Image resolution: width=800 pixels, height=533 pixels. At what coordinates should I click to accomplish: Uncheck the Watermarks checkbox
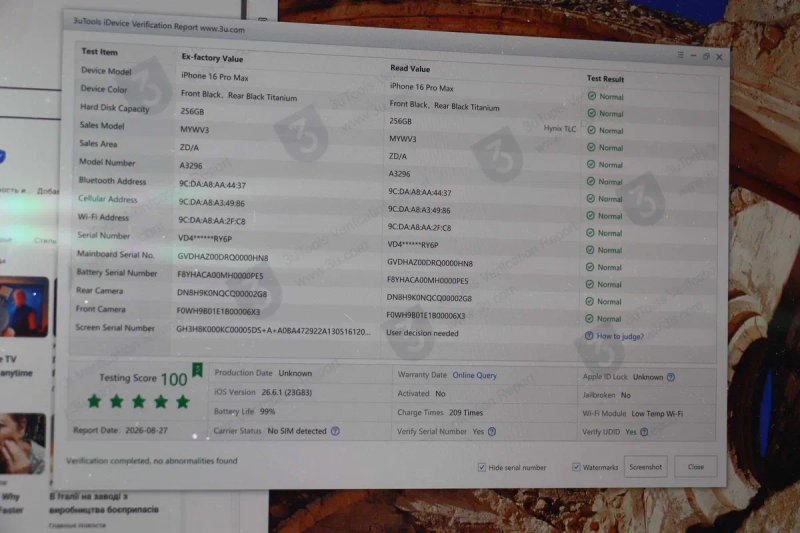coord(576,467)
